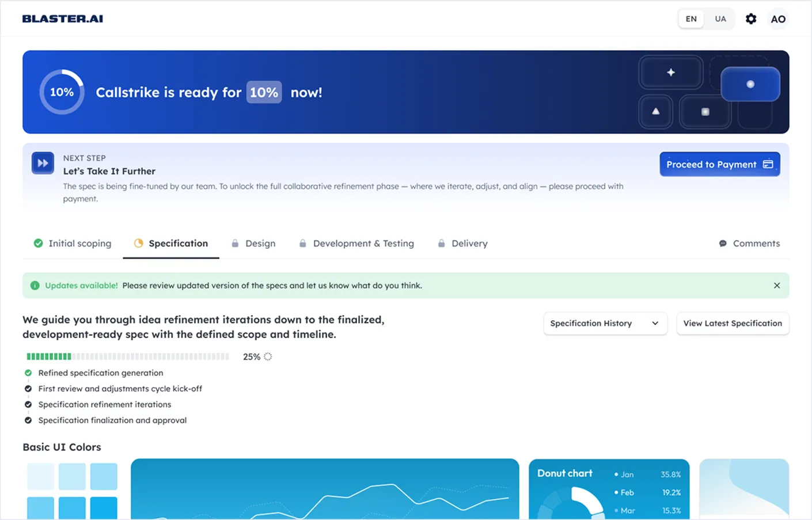Click the 10% circular progress ring
Screen dimensions: 812x520
tap(62, 92)
